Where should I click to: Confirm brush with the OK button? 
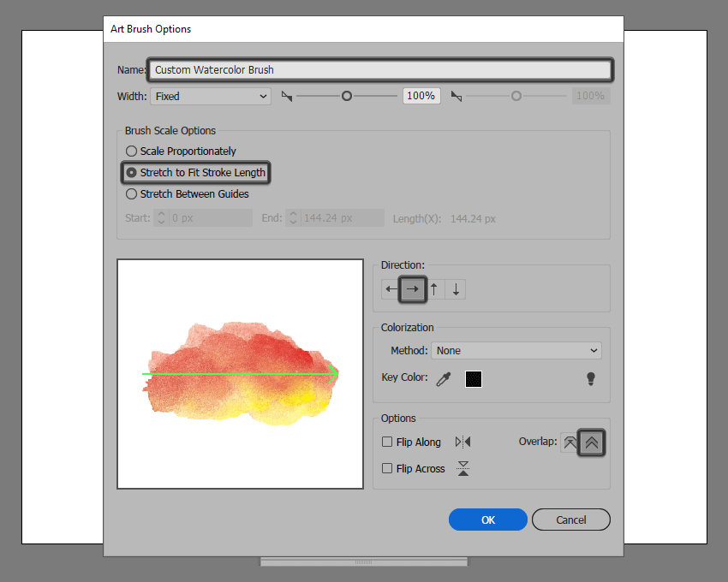[488, 520]
